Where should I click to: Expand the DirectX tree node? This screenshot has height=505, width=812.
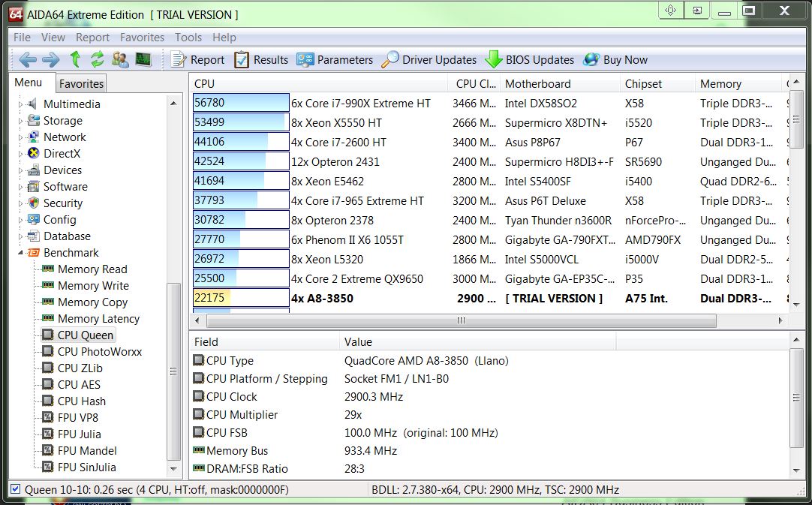tap(21, 154)
